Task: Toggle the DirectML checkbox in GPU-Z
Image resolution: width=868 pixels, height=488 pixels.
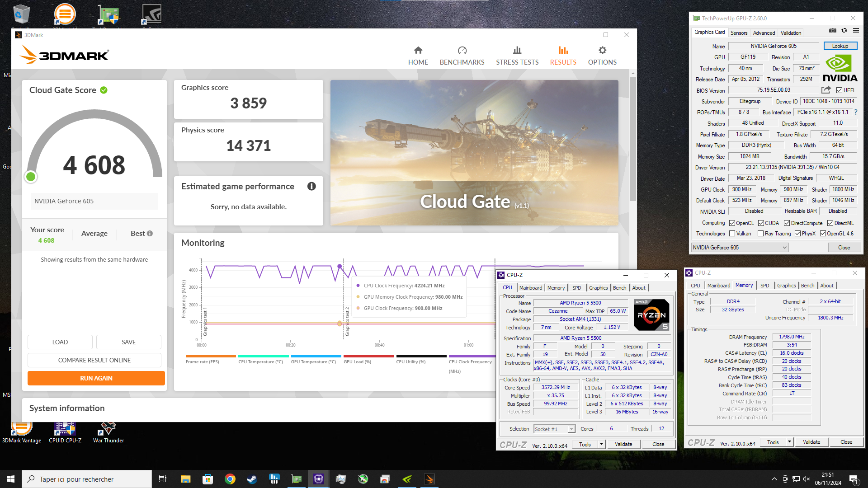Action: point(830,223)
